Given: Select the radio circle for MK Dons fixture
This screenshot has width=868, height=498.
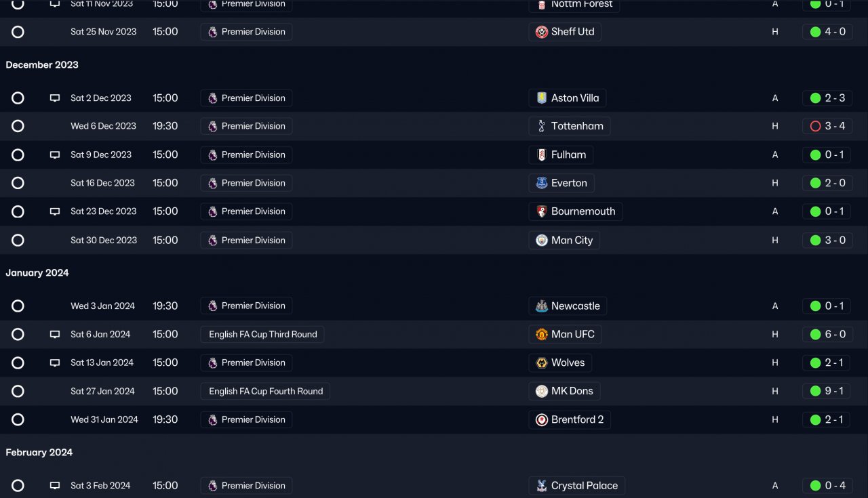Looking at the screenshot, I should coord(18,392).
